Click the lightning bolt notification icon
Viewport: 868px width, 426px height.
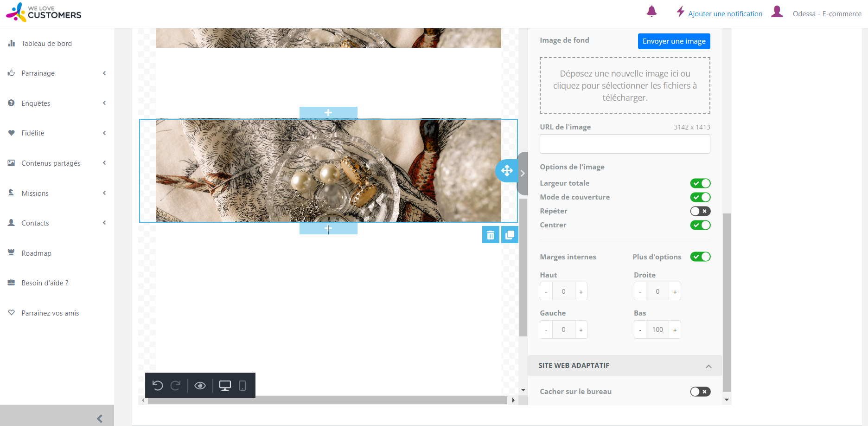point(680,12)
